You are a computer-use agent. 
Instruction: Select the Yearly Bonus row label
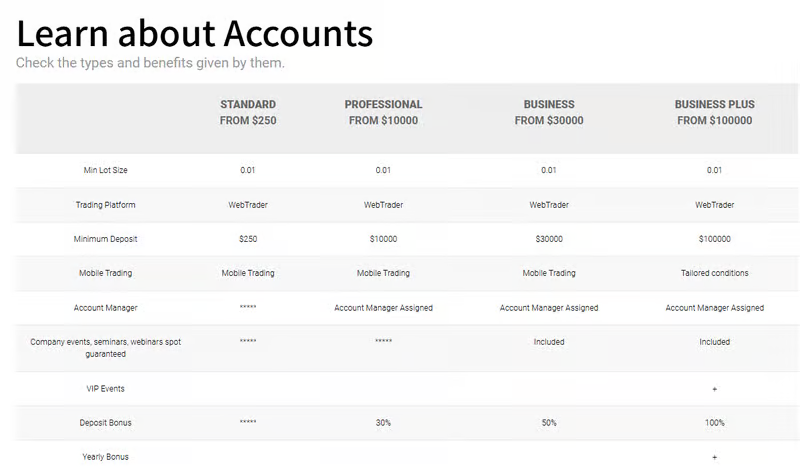point(105,457)
